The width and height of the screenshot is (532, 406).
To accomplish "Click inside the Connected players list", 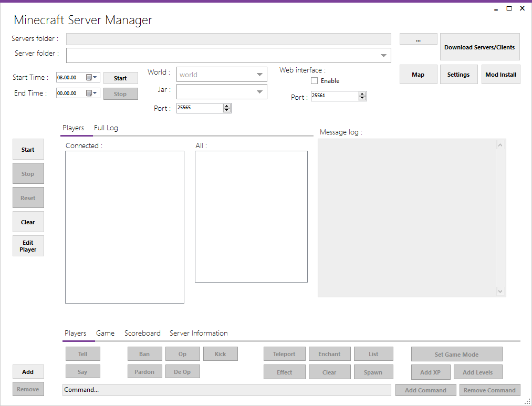I will 125,227.
